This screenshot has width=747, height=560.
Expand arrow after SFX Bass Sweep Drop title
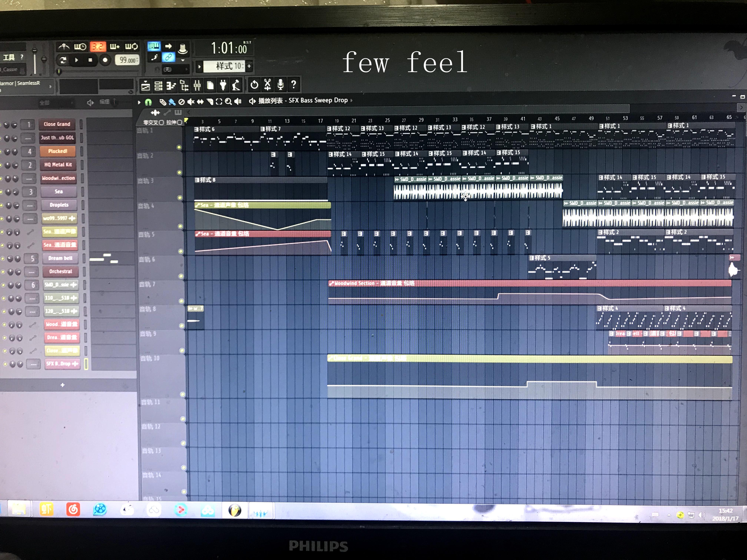[x=352, y=100]
